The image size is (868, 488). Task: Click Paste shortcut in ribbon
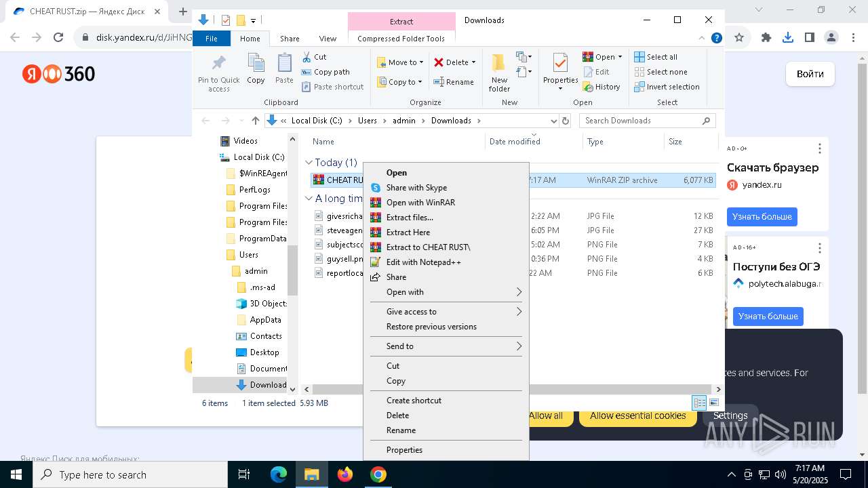tap(332, 87)
